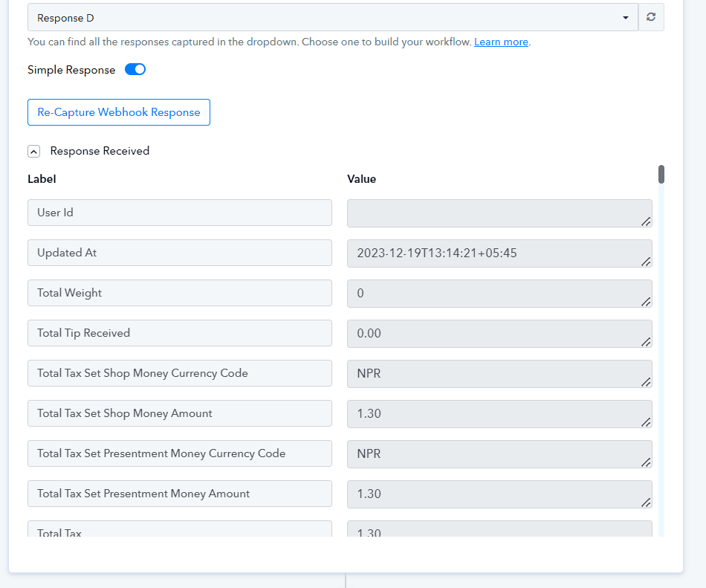Click the Total Tip Received value 0.00
The height and width of the screenshot is (588, 706).
pyautogui.click(x=500, y=334)
